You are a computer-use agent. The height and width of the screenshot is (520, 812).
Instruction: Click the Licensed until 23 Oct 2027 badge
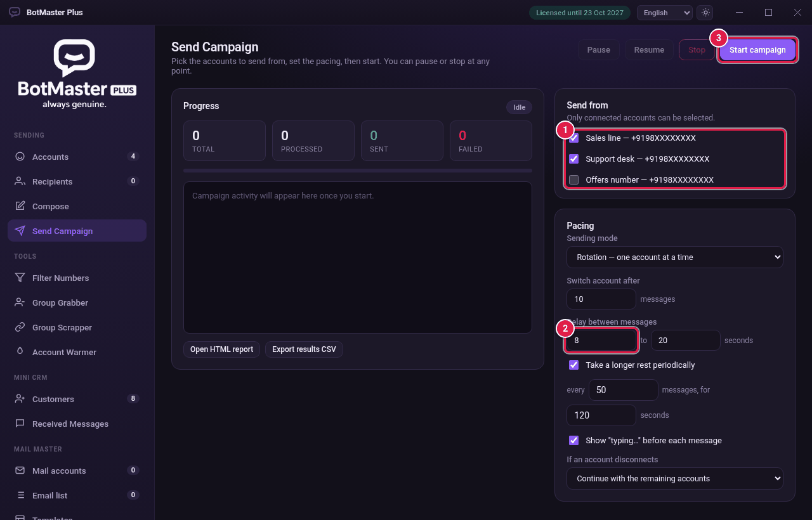pos(580,13)
